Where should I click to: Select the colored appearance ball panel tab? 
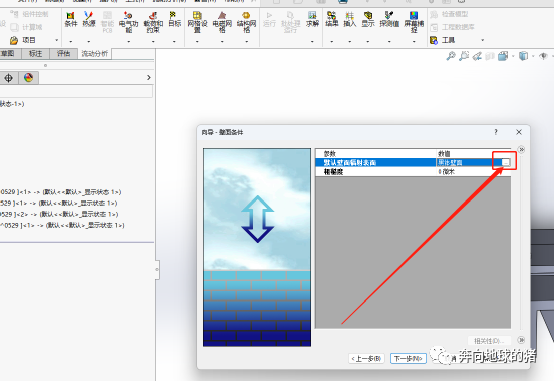coord(29,77)
